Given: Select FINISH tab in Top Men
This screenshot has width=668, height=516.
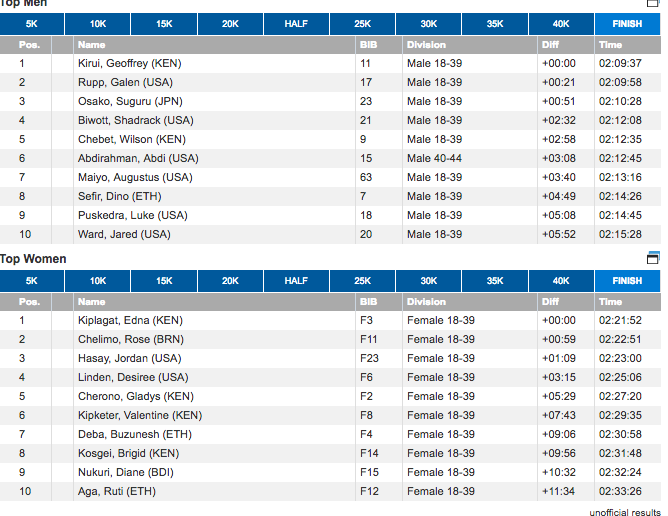Looking at the screenshot, I should click(627, 24).
